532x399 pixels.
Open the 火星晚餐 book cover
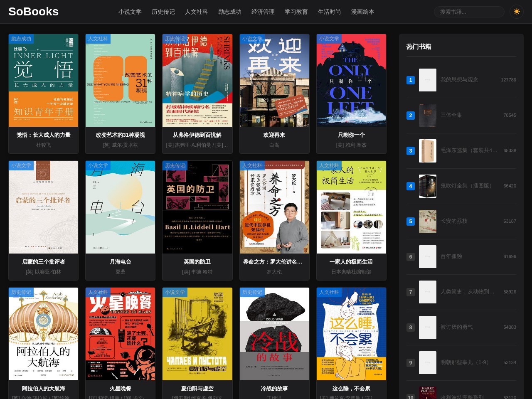[121, 334]
